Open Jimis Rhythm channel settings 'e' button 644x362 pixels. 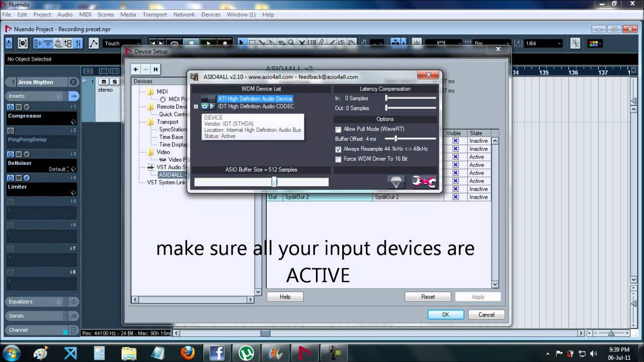(x=73, y=82)
